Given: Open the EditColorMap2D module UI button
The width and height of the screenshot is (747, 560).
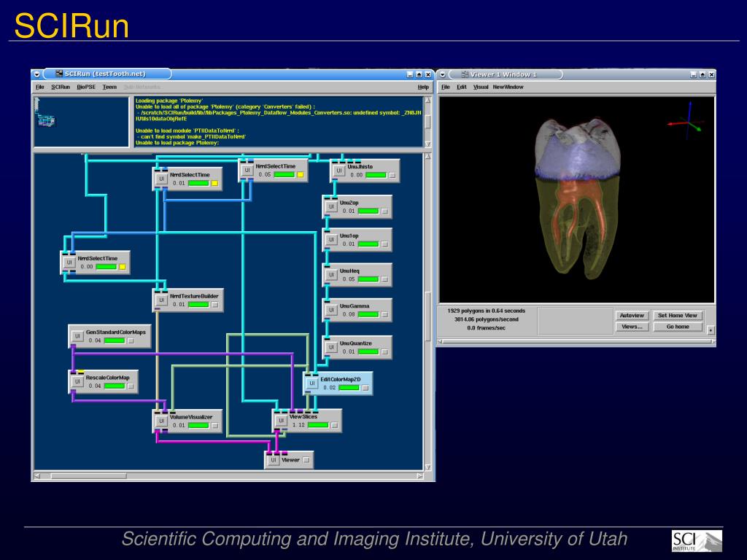Looking at the screenshot, I should (312, 384).
